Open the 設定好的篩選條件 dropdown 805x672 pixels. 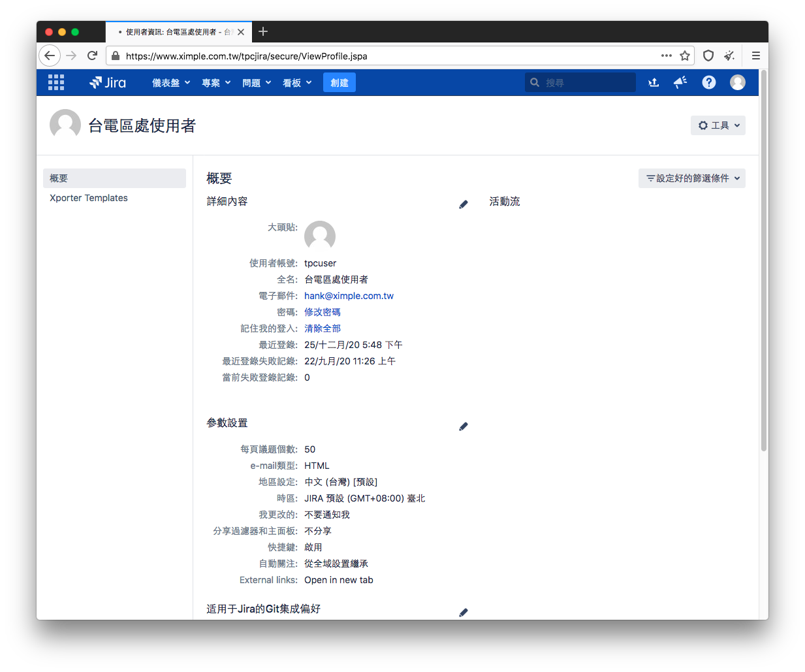pos(692,178)
